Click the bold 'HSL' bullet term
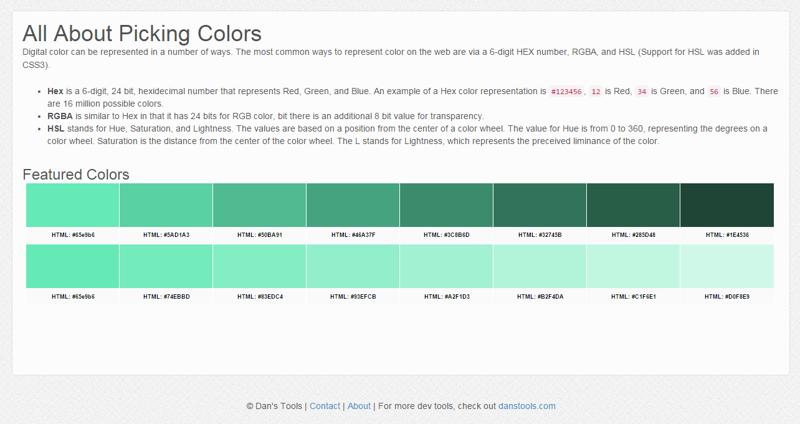The width and height of the screenshot is (800, 424). [56, 129]
